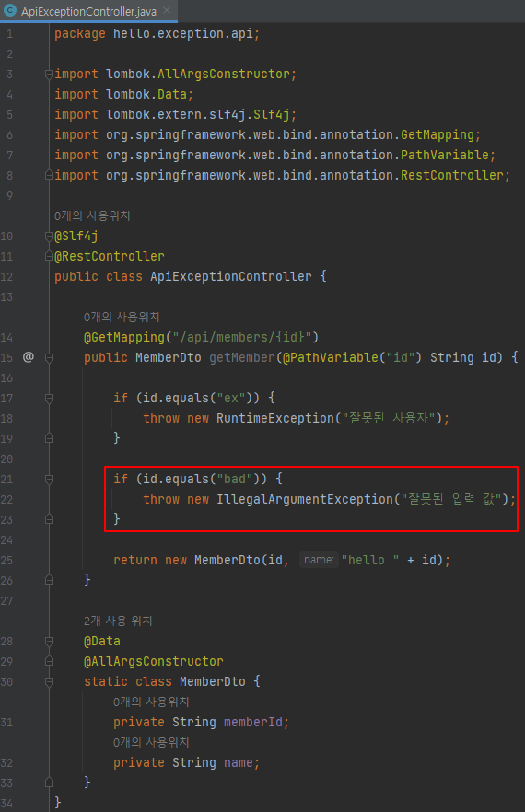525x812 pixels.
Task: Open the usages hint for the memberId field
Action: pos(151,702)
